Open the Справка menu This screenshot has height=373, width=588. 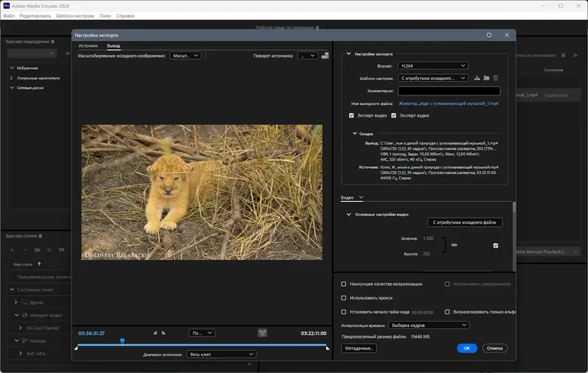tap(126, 15)
